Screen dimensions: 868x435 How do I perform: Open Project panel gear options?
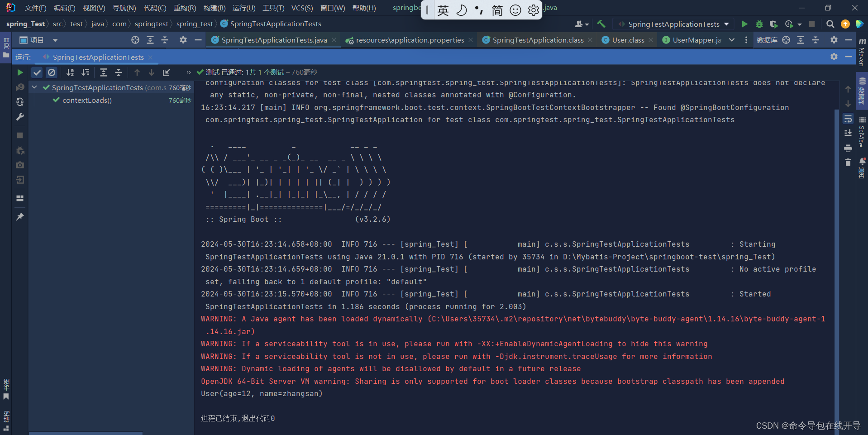183,40
